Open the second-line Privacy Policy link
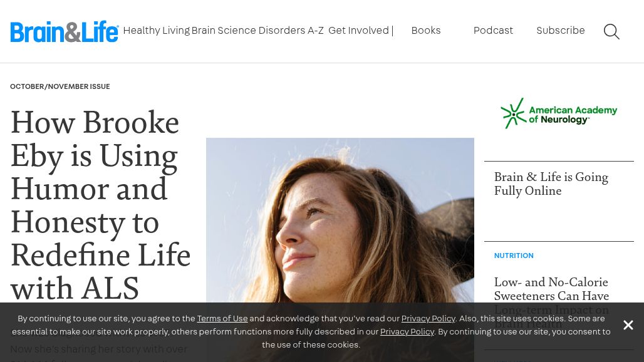 pos(407,332)
